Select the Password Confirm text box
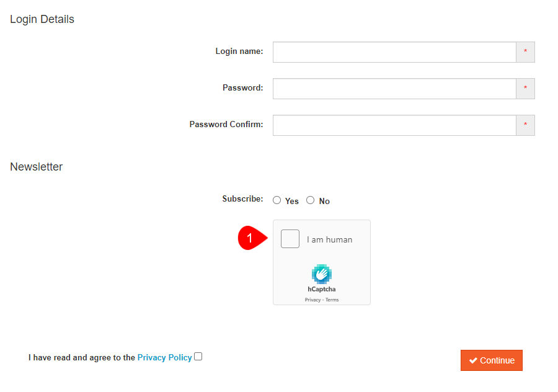Screen dimensions: 558x392 point(394,125)
